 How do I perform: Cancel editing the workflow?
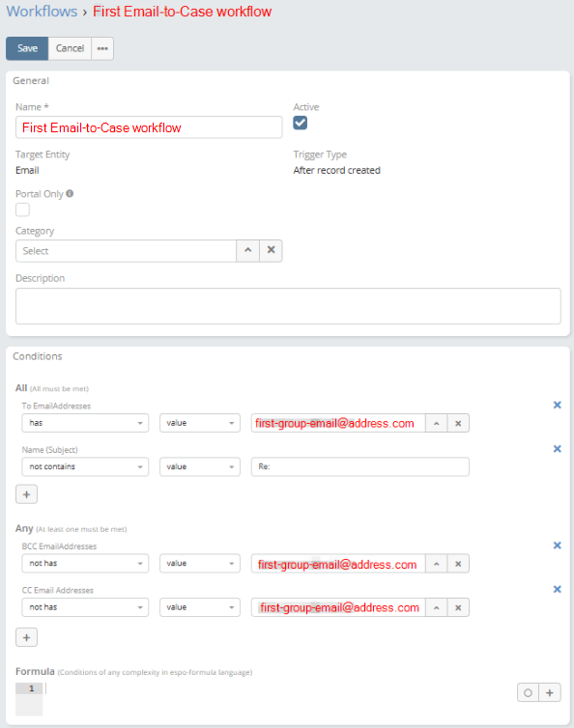tap(70, 48)
